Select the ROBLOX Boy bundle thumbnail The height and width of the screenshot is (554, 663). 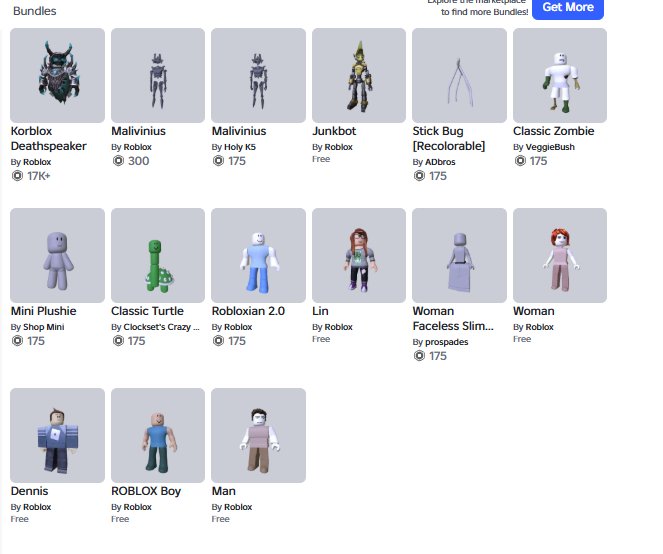point(158,435)
